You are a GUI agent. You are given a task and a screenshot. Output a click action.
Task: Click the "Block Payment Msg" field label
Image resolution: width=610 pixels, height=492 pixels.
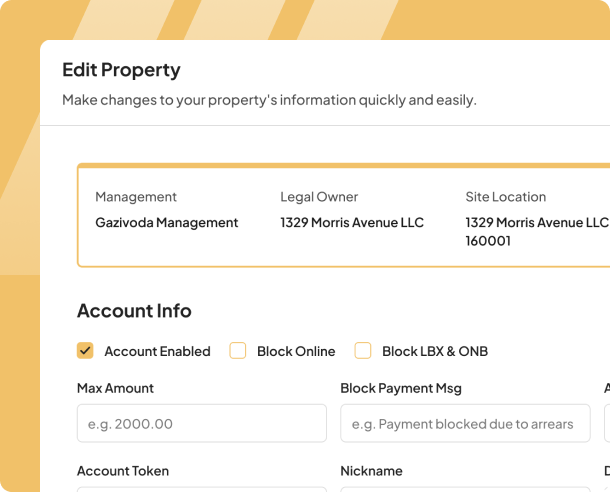pyautogui.click(x=401, y=388)
